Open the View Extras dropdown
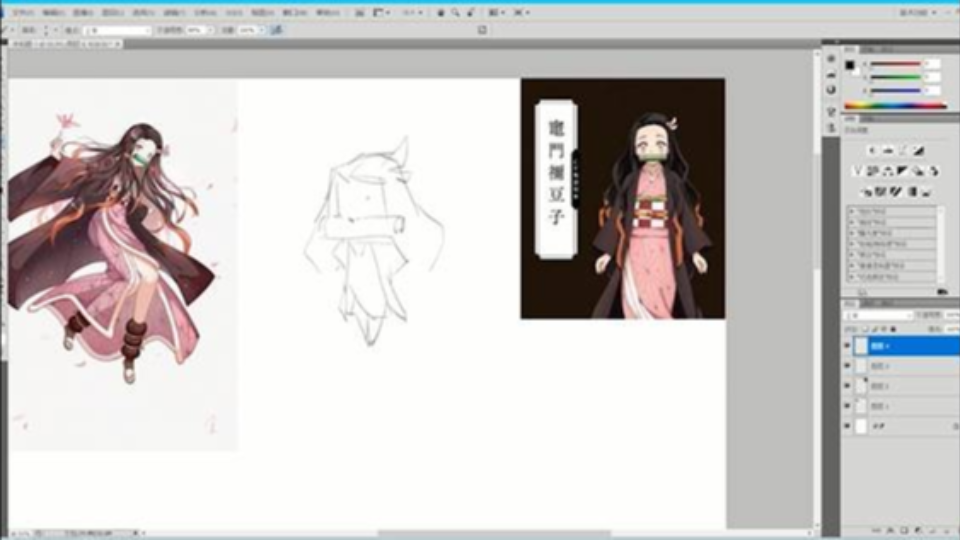Image resolution: width=960 pixels, height=540 pixels. [382, 12]
